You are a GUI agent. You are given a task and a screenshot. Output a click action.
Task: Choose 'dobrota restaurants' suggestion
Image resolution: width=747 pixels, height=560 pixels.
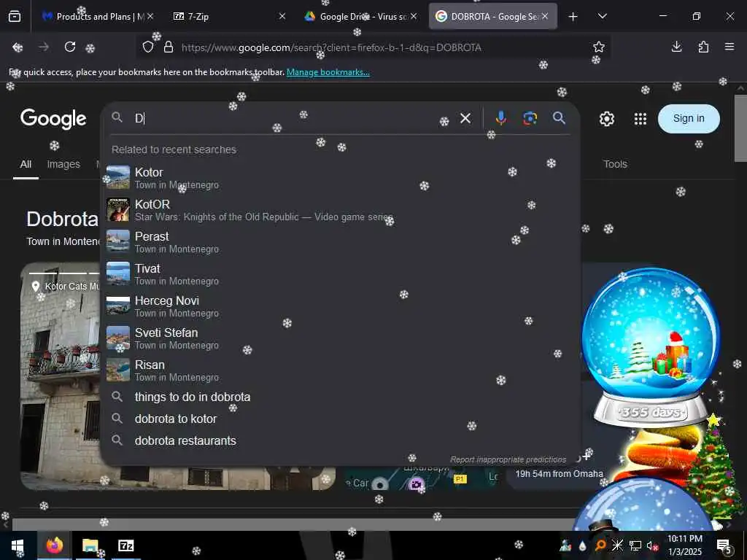click(x=340, y=440)
